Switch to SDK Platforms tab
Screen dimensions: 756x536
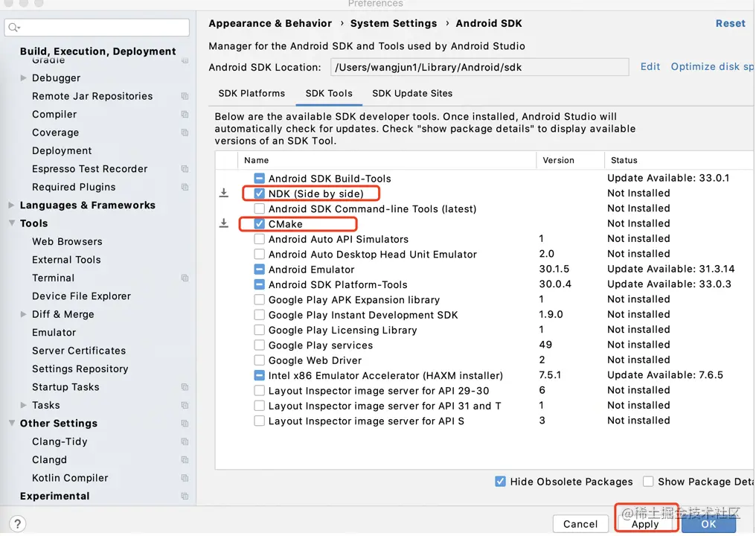[x=252, y=93]
